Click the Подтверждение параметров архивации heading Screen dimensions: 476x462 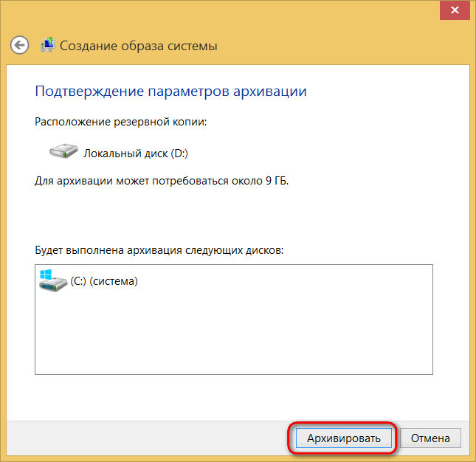coord(170,91)
